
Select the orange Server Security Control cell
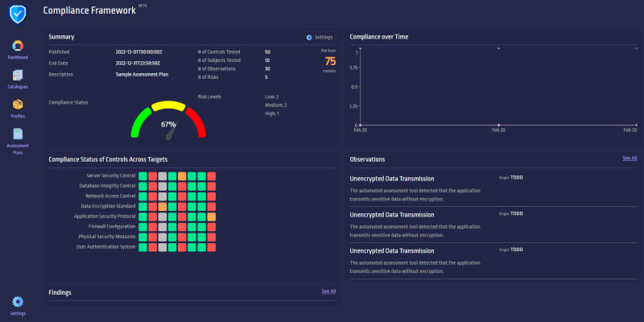[182, 176]
